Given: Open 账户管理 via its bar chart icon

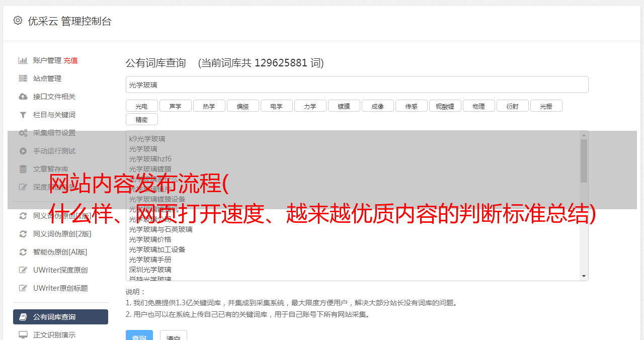Looking at the screenshot, I should pyautogui.click(x=23, y=60).
